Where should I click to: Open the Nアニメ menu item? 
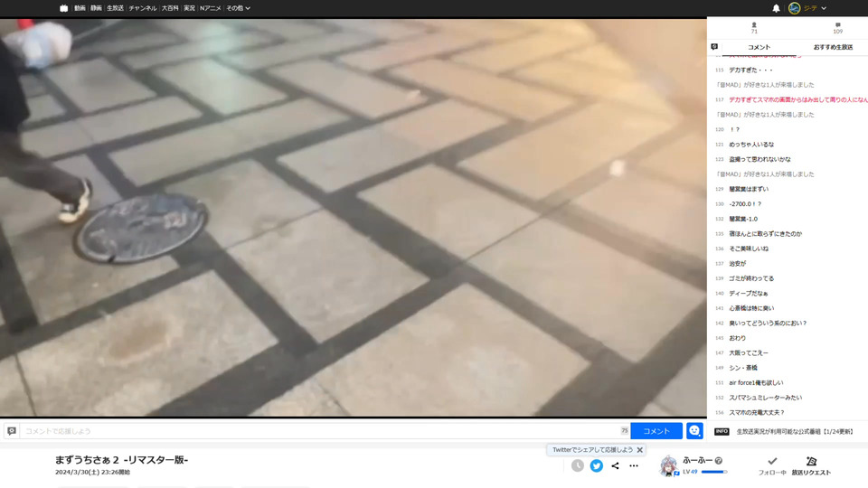click(x=211, y=8)
